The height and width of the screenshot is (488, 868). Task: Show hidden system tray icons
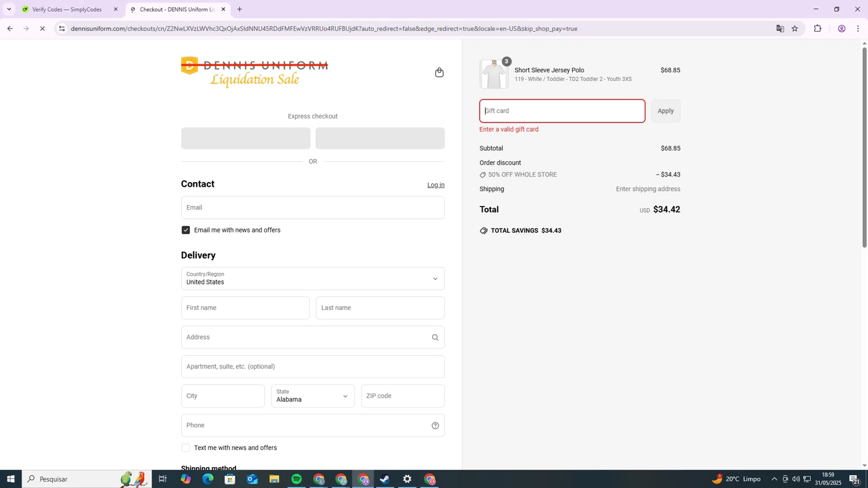pos(774,479)
